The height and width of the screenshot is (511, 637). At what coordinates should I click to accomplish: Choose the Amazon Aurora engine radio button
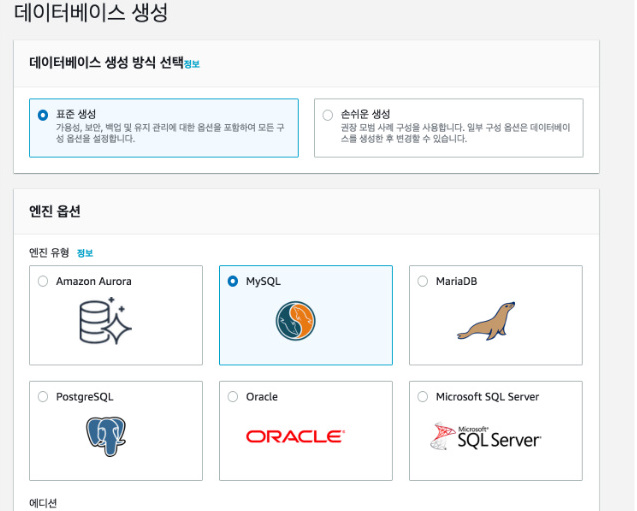[43, 281]
